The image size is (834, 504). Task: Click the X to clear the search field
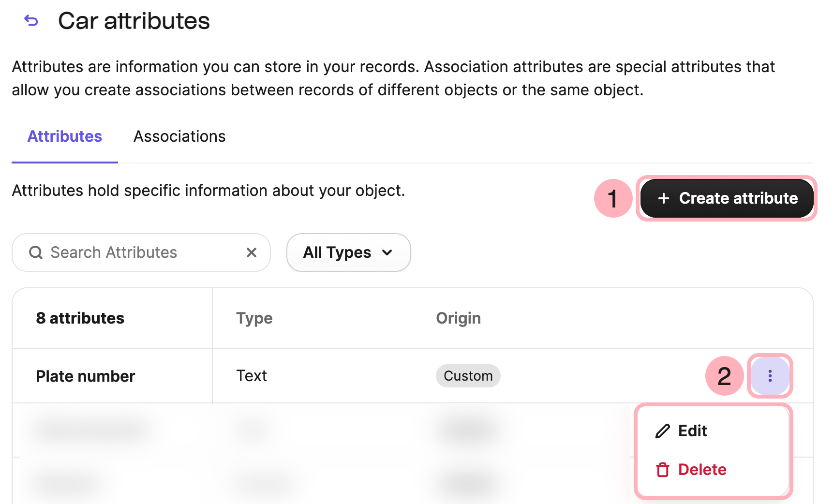252,252
